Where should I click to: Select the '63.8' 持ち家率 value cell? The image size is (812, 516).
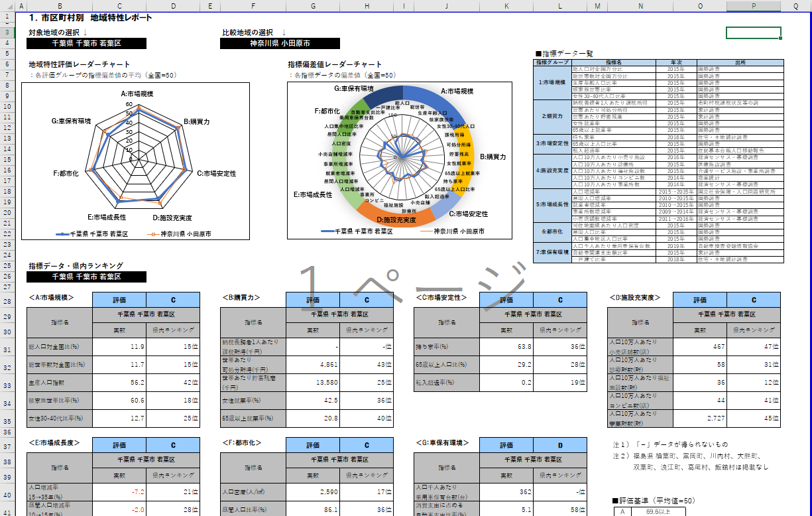(506, 347)
